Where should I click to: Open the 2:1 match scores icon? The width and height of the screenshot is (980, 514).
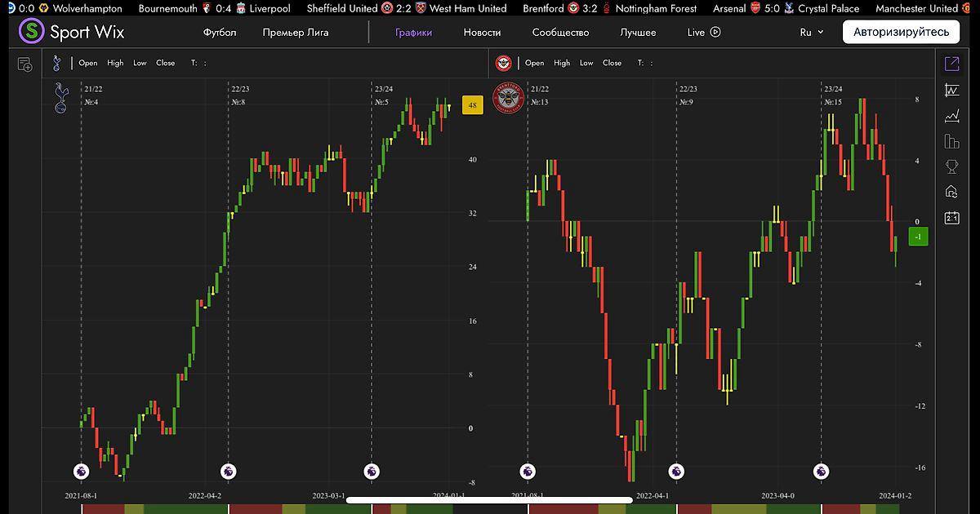(x=951, y=218)
